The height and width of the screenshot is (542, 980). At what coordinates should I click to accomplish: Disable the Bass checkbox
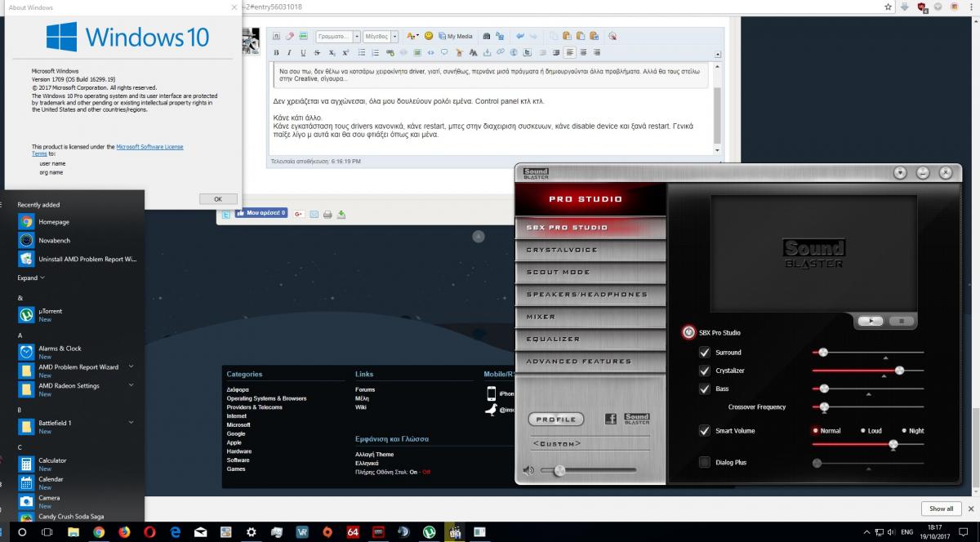click(x=705, y=389)
